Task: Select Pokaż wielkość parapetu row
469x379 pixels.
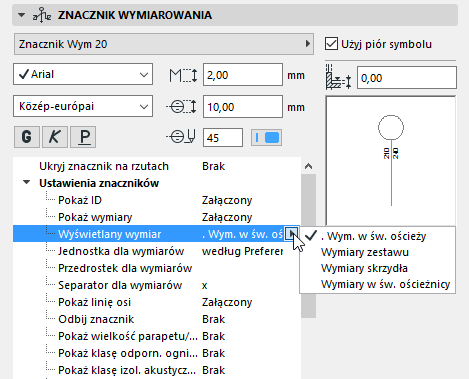Action: (157, 336)
